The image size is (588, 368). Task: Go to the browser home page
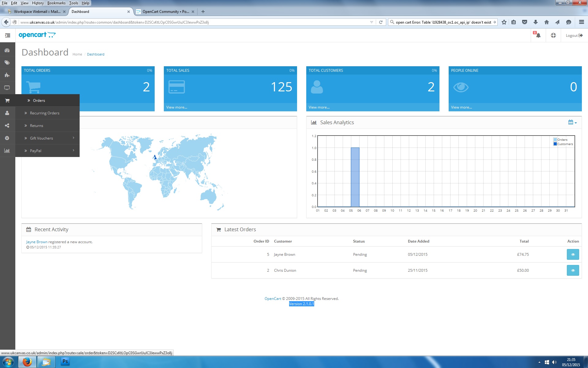tap(547, 22)
